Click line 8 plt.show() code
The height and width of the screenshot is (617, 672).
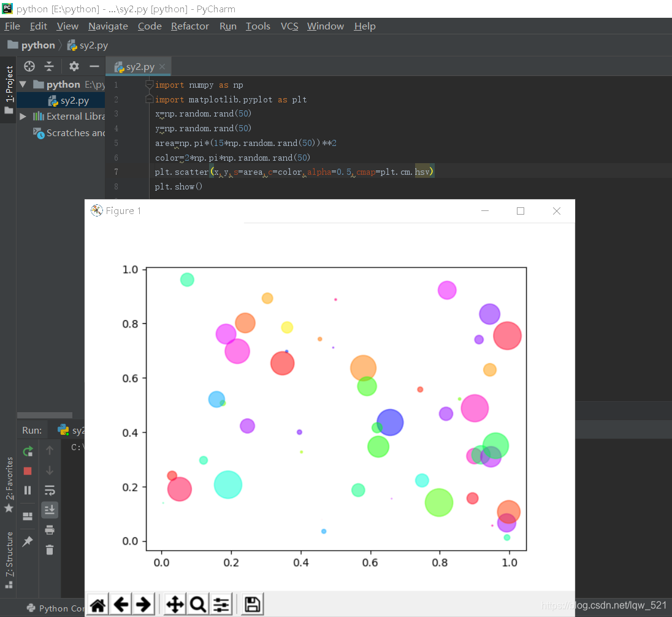tap(178, 186)
